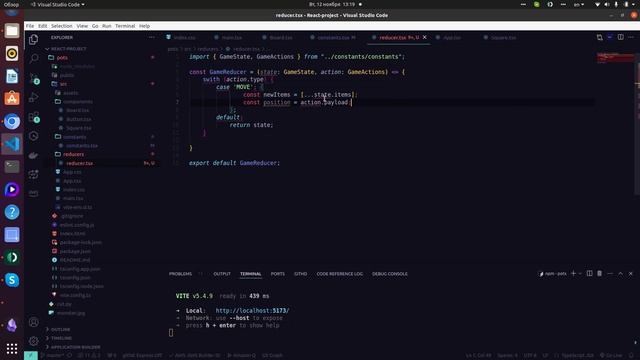Open the Selection menu
The image size is (640, 360).
click(x=62, y=26)
